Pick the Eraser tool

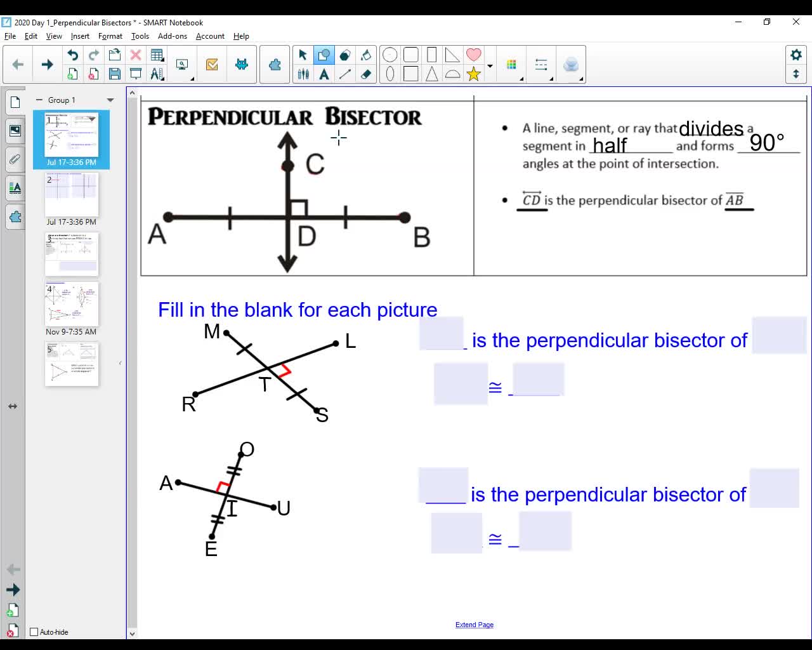366,74
